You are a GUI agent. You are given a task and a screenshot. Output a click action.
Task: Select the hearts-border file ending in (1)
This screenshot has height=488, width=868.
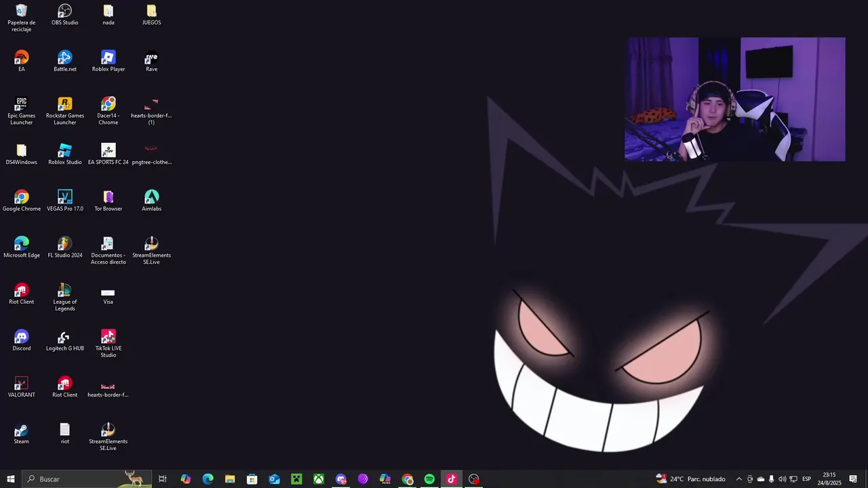point(151,111)
